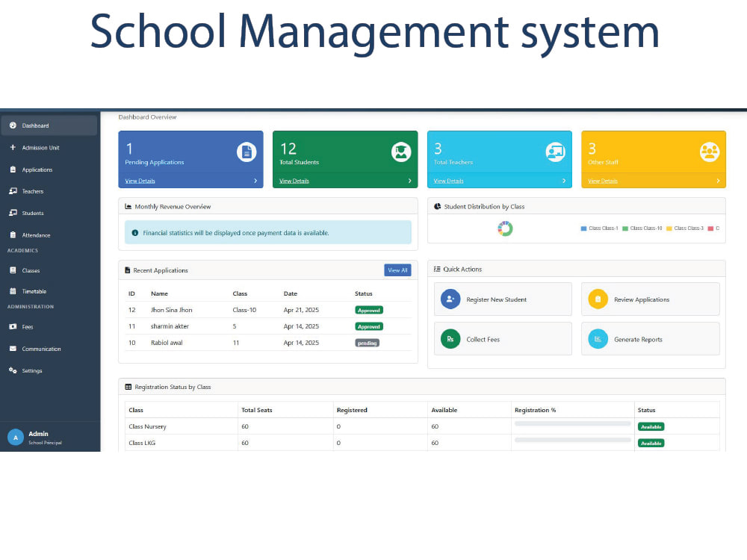Click Available badge for Class Nursery
This screenshot has height=560, width=747.
651,426
